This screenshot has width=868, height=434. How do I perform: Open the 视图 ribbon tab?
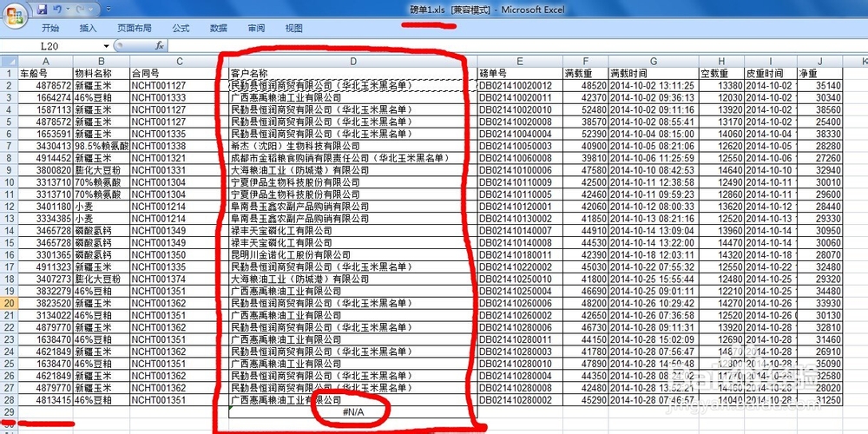coord(293,29)
